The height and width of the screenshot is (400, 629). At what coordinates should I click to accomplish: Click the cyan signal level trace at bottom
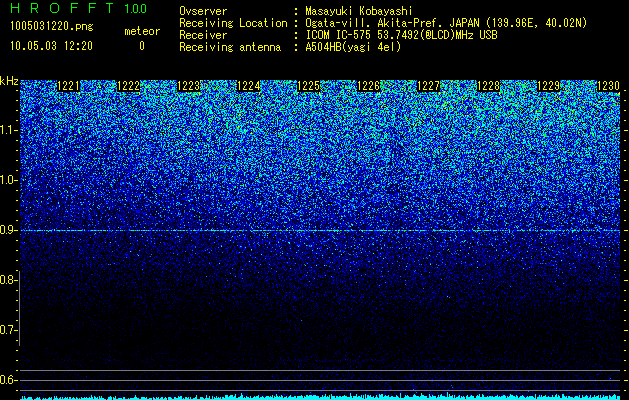coord(320,398)
